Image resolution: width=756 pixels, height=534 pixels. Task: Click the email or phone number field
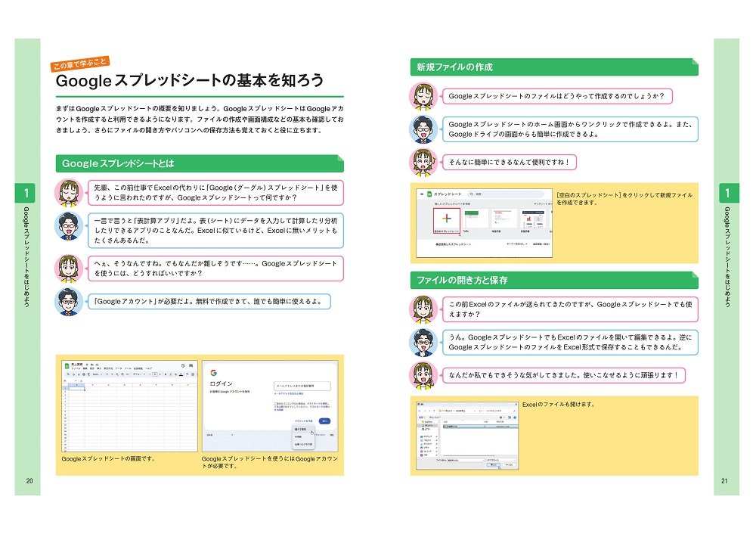(x=302, y=385)
